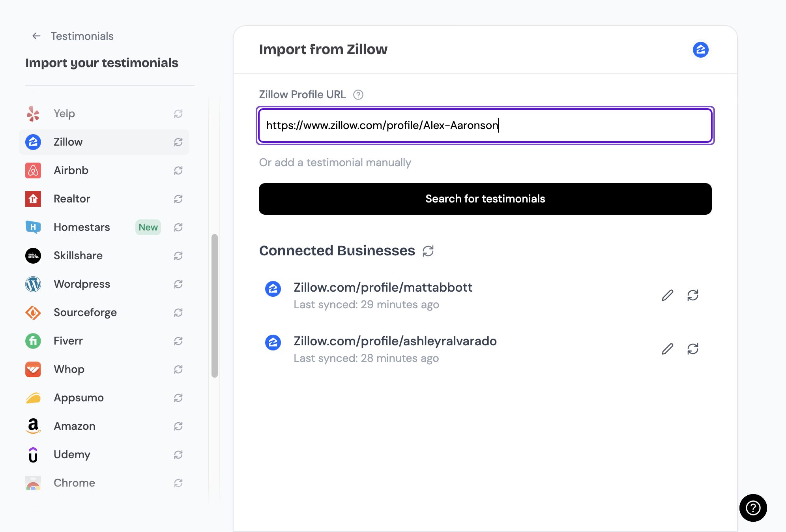The width and height of the screenshot is (786, 532).
Task: Go back using the Testimonials arrow
Action: pos(36,36)
